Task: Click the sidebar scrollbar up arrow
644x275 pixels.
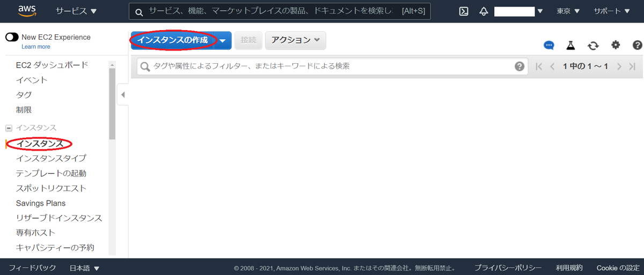Action: click(112, 64)
